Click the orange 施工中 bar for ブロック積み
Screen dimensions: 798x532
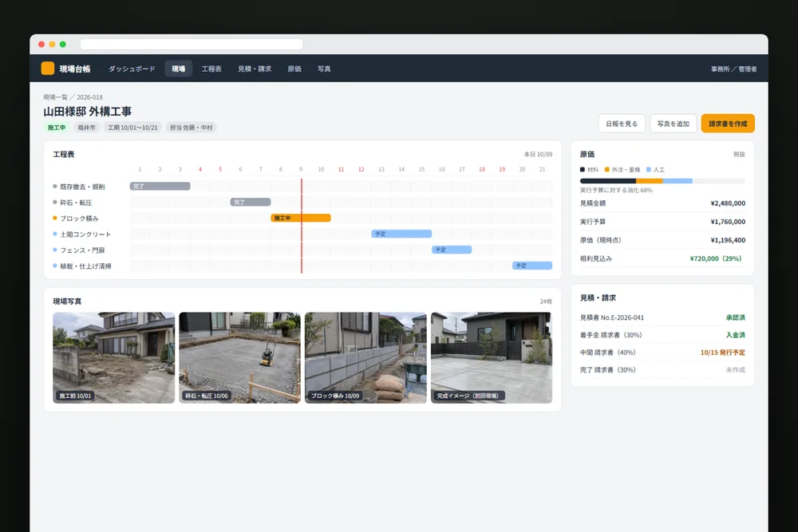(301, 218)
